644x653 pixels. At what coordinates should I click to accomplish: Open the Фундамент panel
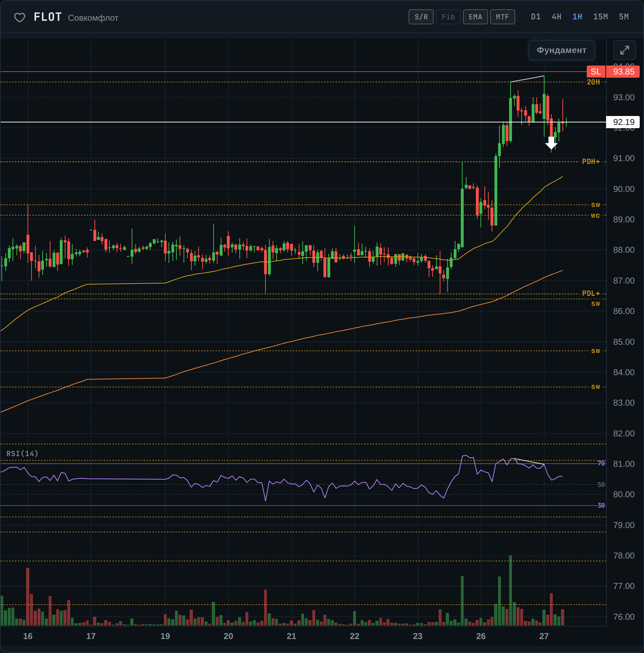point(561,50)
